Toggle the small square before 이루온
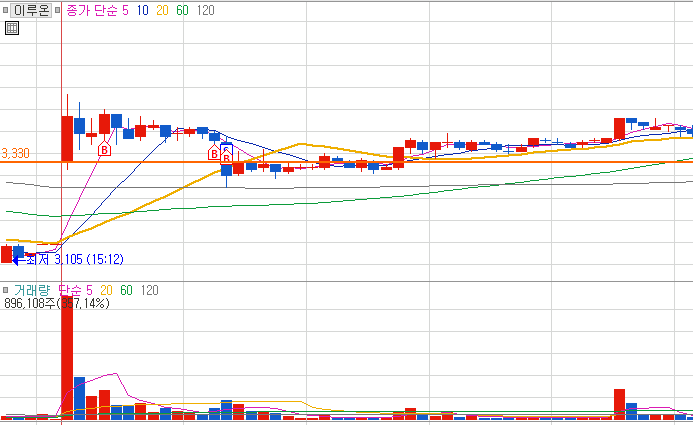Viewport: 693px width, 425px height. (5, 10)
